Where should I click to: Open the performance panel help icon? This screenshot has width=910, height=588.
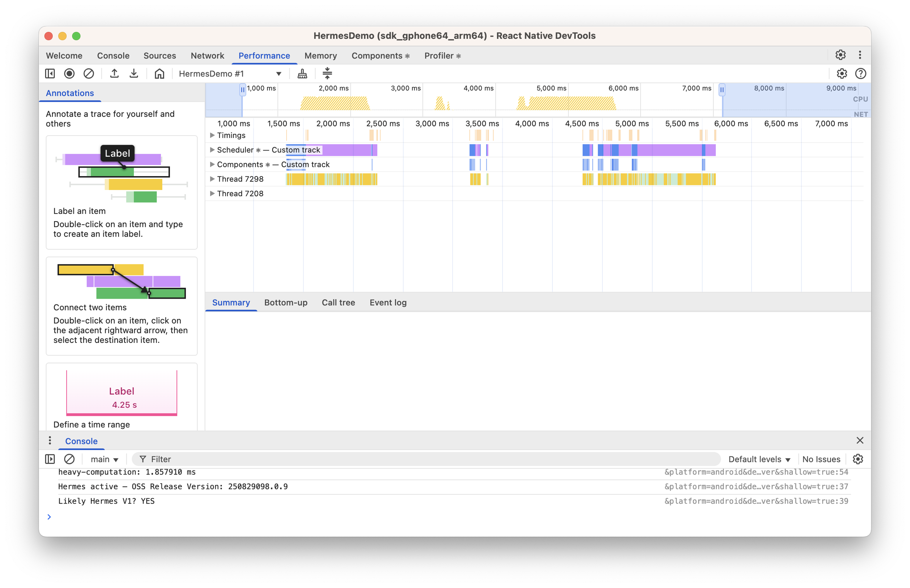pyautogui.click(x=860, y=74)
